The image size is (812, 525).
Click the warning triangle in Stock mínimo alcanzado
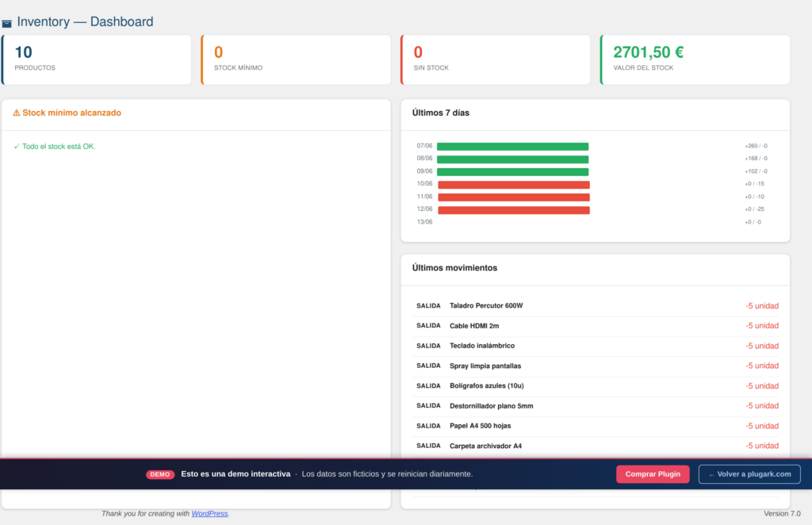point(17,113)
